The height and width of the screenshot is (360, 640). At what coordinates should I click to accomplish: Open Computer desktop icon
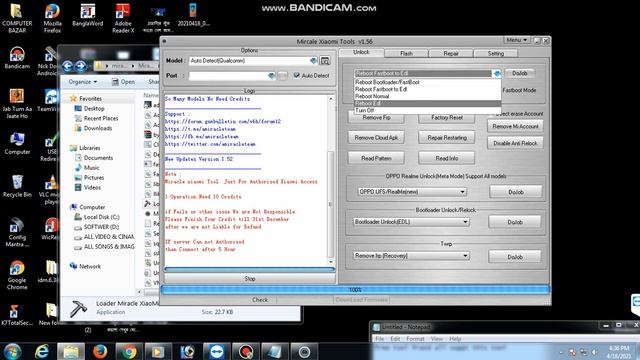click(17, 143)
